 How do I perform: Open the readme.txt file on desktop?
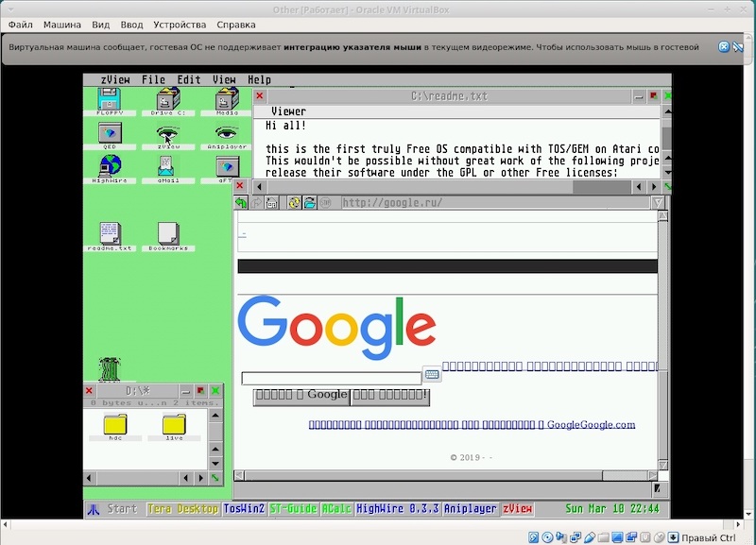coord(111,234)
